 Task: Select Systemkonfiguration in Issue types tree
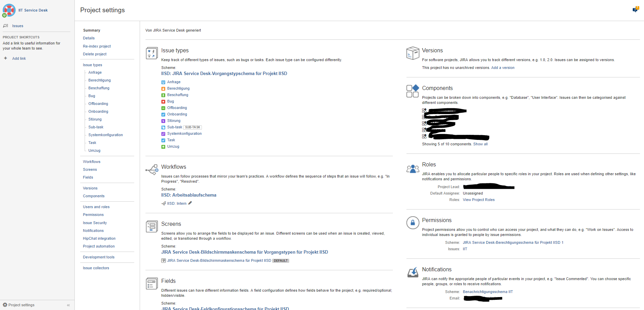[106, 135]
